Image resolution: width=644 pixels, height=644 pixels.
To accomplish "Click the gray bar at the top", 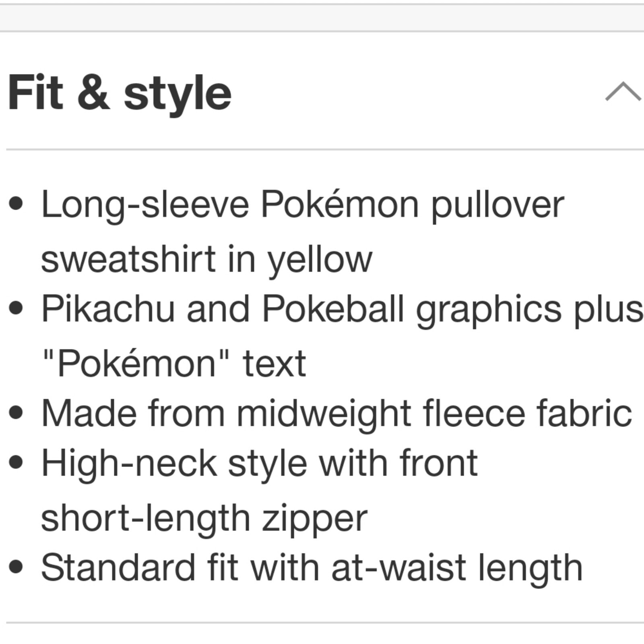I will (x=322, y=17).
